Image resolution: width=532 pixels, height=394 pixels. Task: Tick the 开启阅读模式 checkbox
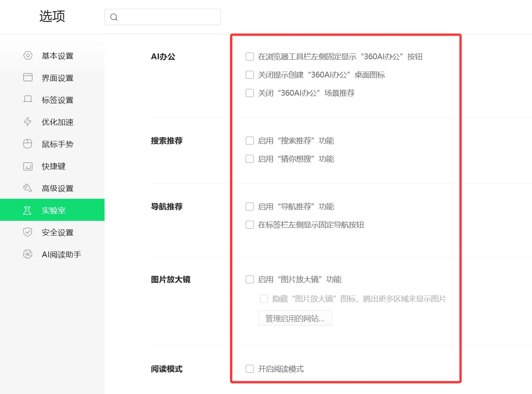point(250,369)
